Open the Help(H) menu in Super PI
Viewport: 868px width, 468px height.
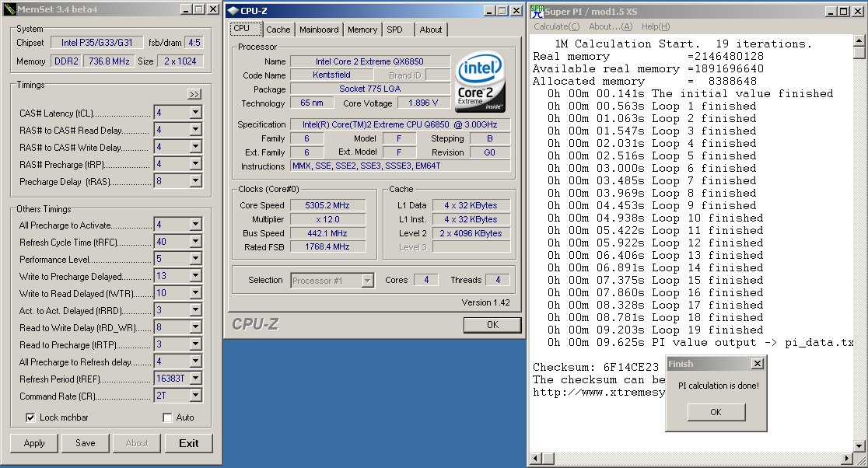pos(656,26)
